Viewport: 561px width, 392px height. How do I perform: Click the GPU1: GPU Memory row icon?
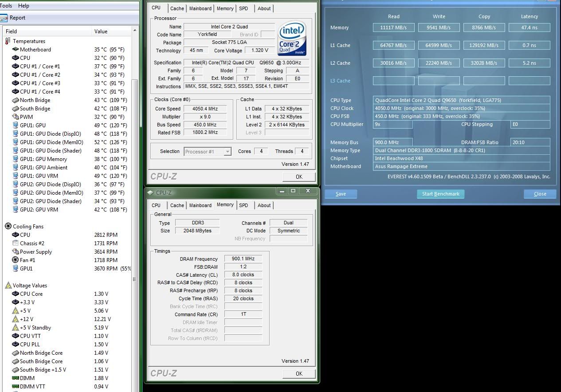16,159
